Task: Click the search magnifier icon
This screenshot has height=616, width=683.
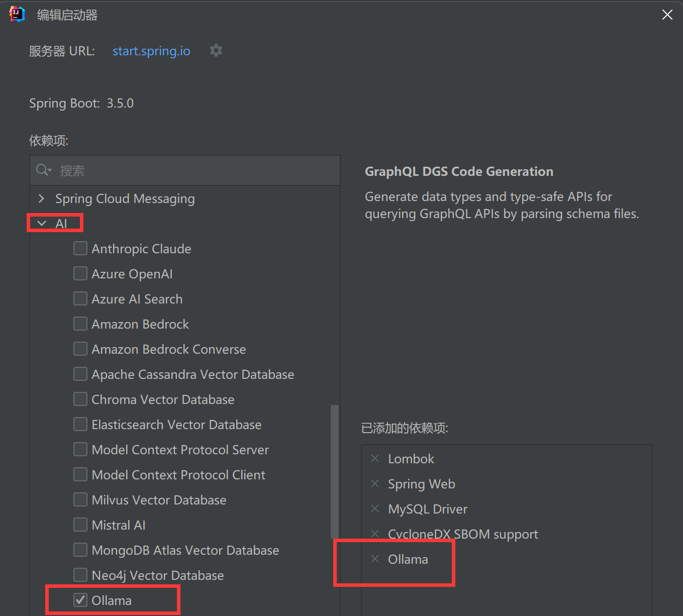Action: (44, 170)
